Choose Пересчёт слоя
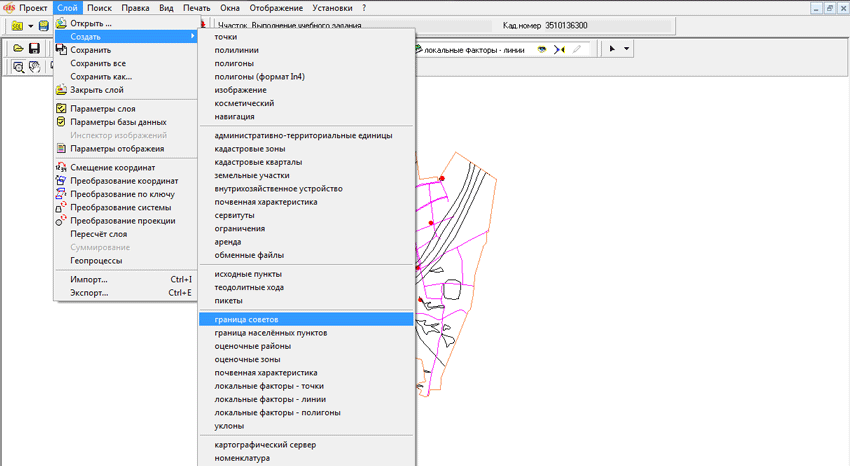 point(98,234)
